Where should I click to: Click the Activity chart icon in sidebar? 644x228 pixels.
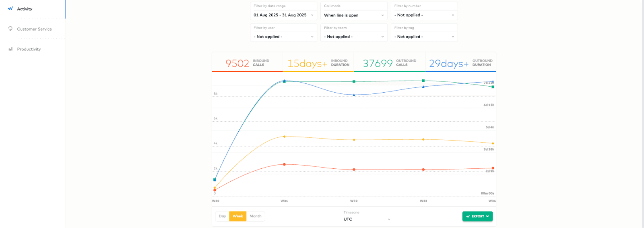click(10, 8)
